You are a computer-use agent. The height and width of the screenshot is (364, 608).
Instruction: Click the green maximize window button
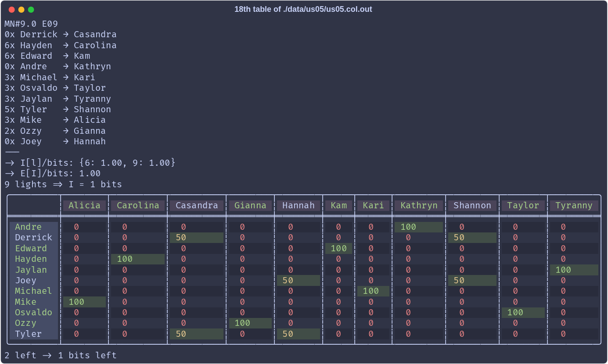[31, 9]
